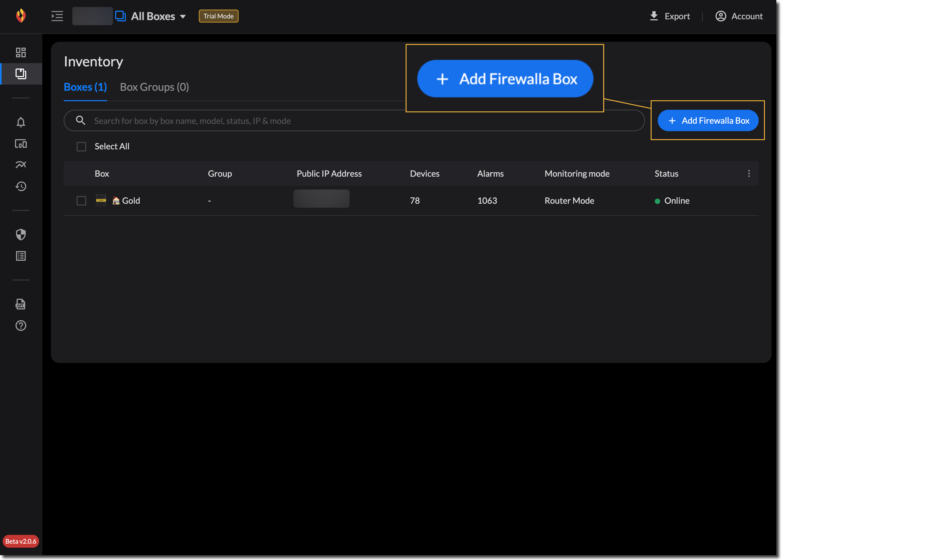Open the Alarms bell icon in sidebar
The image size is (930, 560).
click(x=21, y=122)
